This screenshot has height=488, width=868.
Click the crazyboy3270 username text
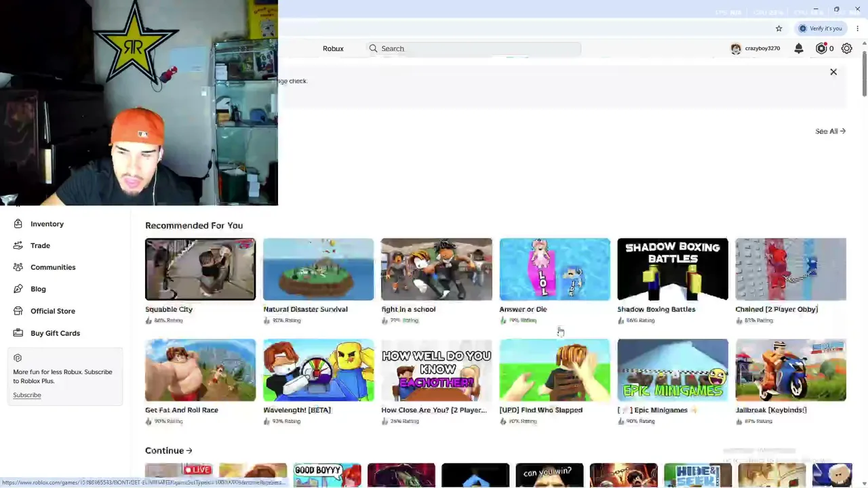pos(762,49)
